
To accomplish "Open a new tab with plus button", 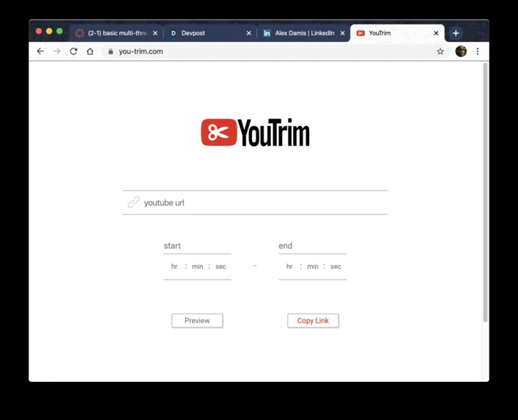I will pyautogui.click(x=456, y=33).
